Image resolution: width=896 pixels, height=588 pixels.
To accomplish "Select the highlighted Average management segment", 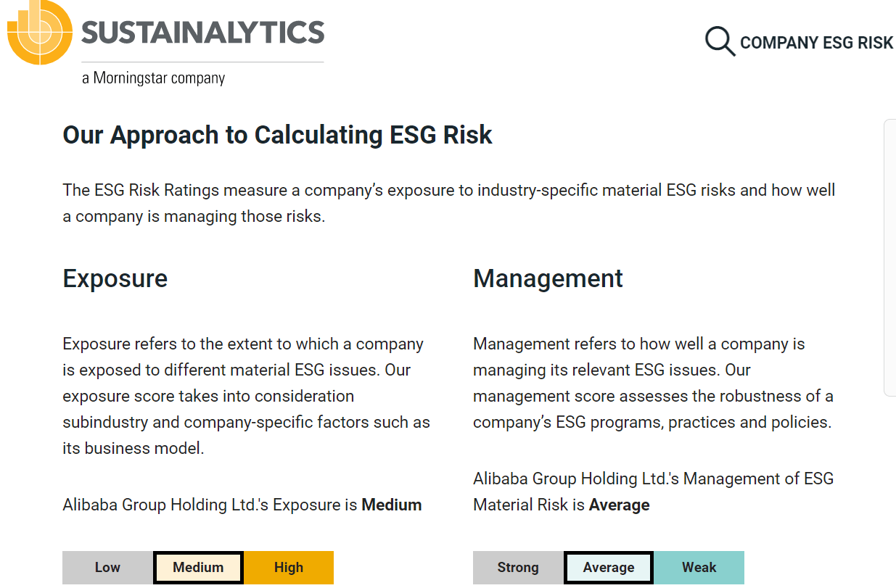I will pyautogui.click(x=609, y=568).
